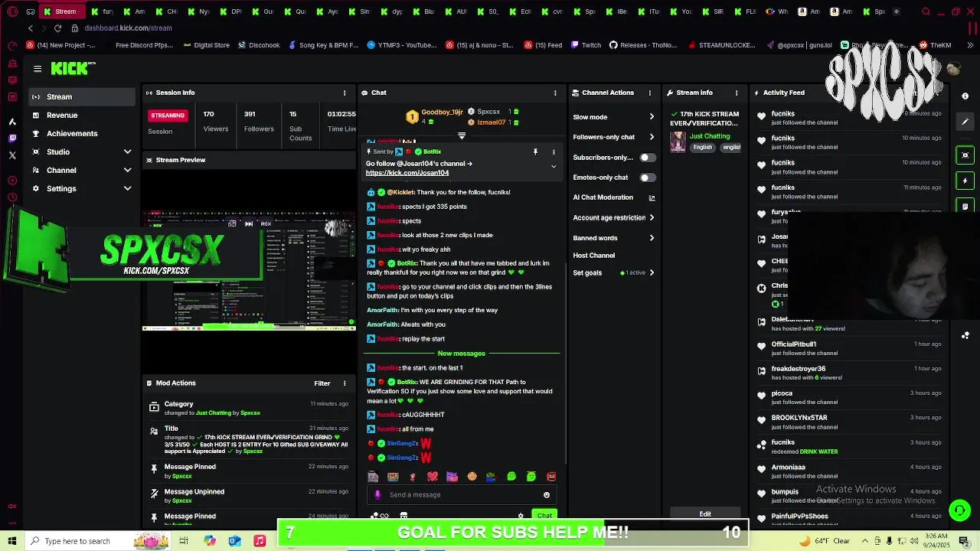Screen dimensions: 980x551
Task: Open Discohook bookmark
Action: (x=259, y=45)
